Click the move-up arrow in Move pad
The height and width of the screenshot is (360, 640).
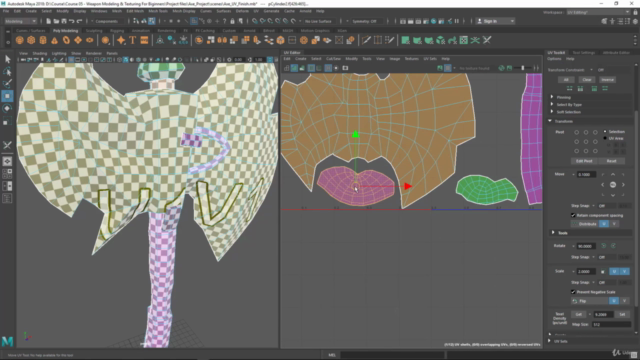point(613,175)
